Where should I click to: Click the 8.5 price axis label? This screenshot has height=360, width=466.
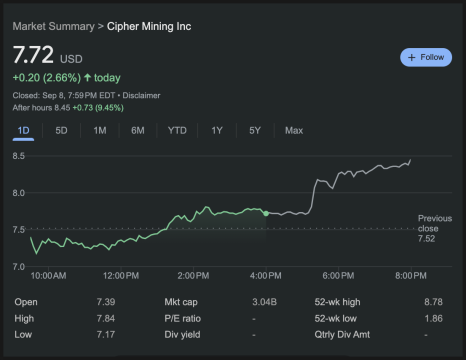pyautogui.click(x=19, y=156)
